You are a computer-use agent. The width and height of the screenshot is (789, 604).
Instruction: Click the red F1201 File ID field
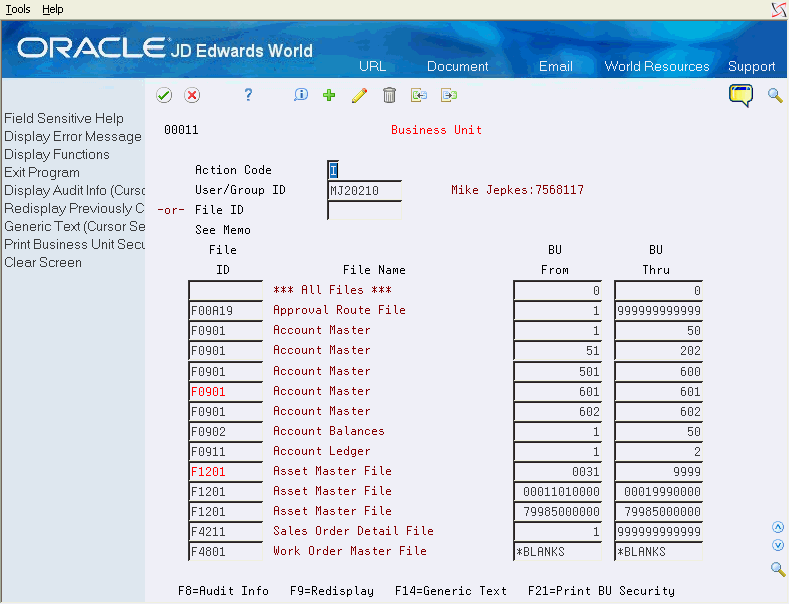tap(225, 472)
